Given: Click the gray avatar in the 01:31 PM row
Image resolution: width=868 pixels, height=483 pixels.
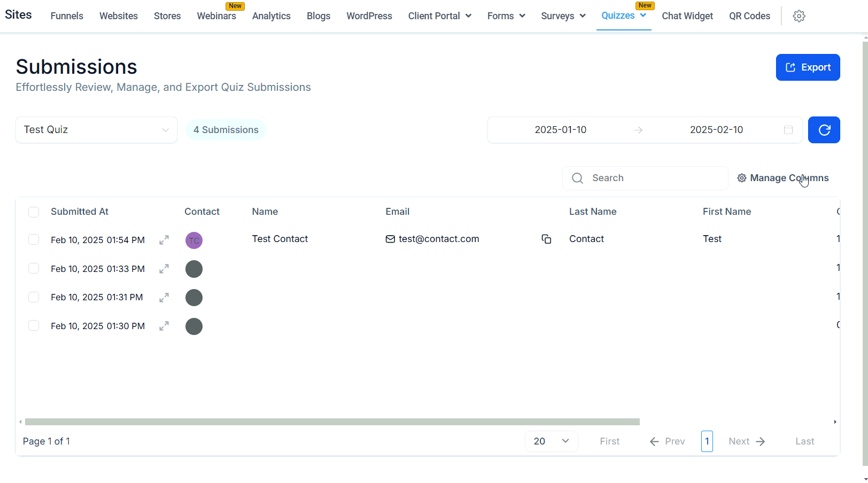Looking at the screenshot, I should click(194, 298).
